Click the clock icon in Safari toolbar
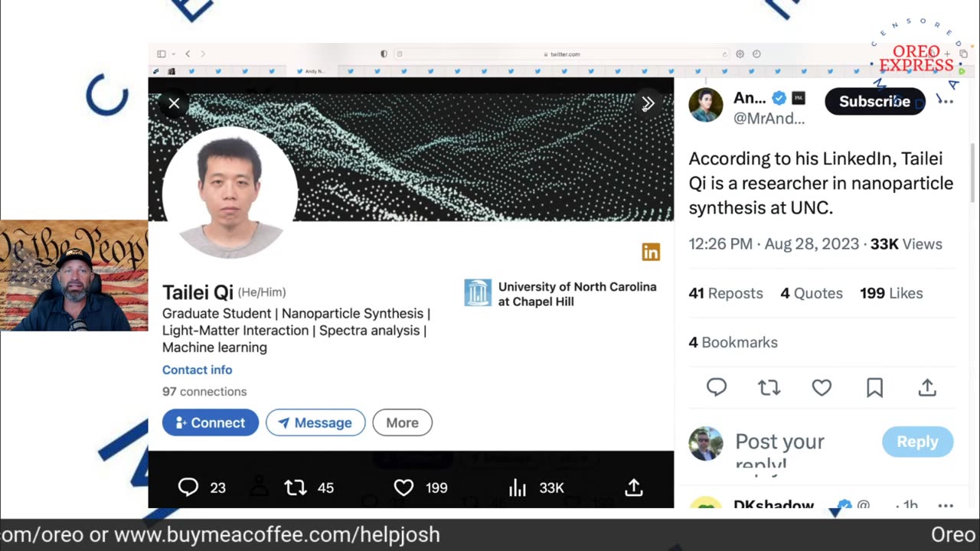The width and height of the screenshot is (980, 551). pos(756,54)
